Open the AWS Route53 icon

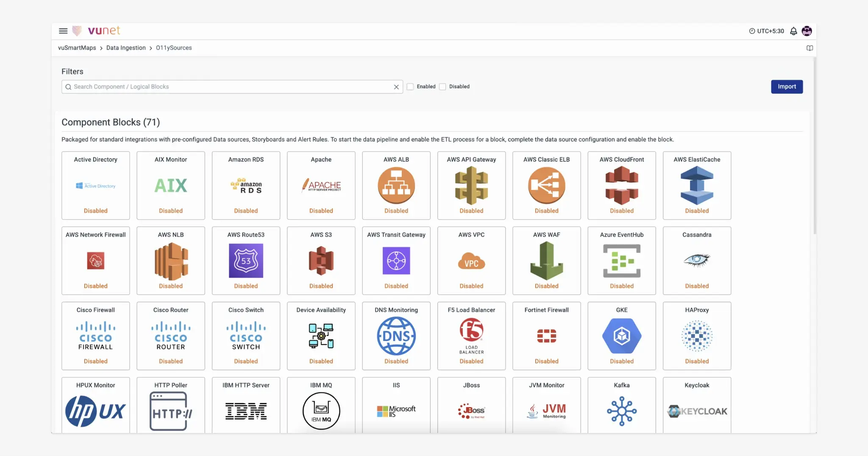click(246, 260)
